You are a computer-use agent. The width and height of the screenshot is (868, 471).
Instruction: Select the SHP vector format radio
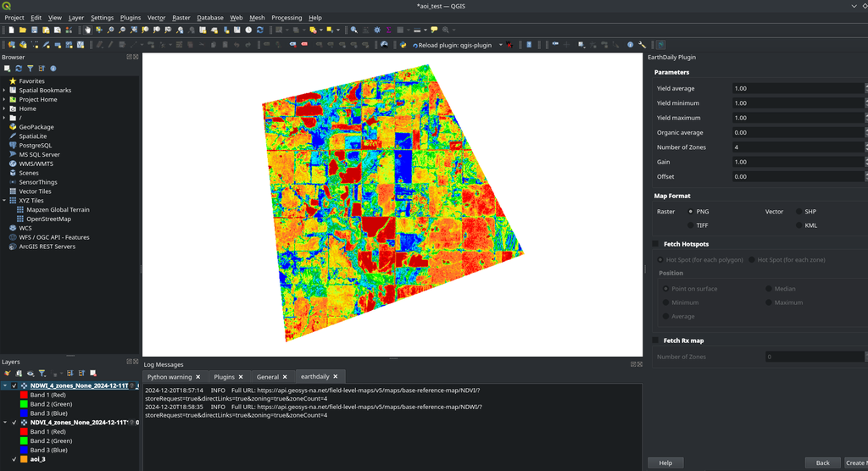coord(798,212)
